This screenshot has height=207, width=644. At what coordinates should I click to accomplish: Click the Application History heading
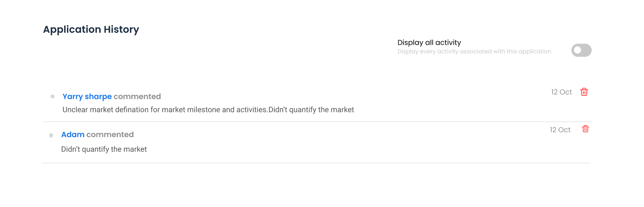point(91,30)
